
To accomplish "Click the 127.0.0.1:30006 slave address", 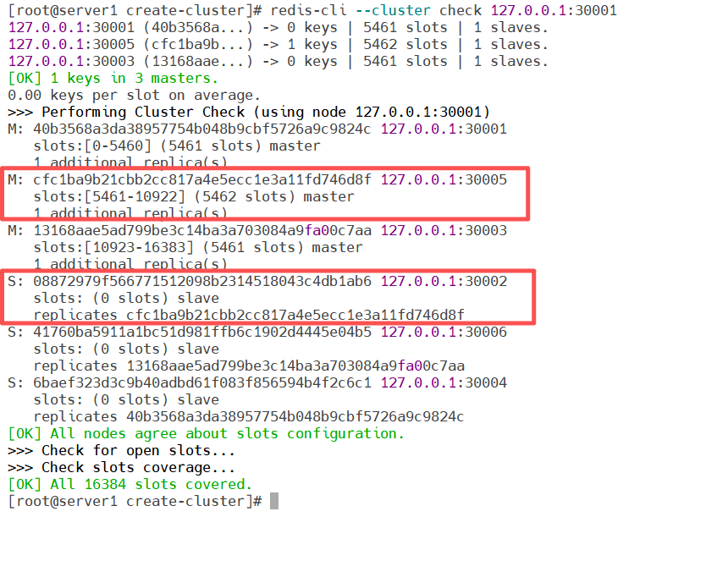I will pos(444,332).
